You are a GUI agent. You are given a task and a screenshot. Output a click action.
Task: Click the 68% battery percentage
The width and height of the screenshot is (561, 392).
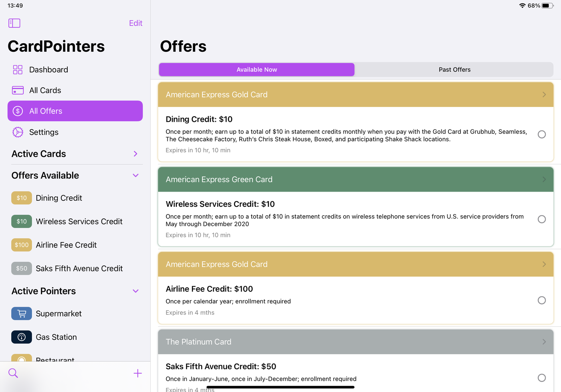click(x=534, y=6)
